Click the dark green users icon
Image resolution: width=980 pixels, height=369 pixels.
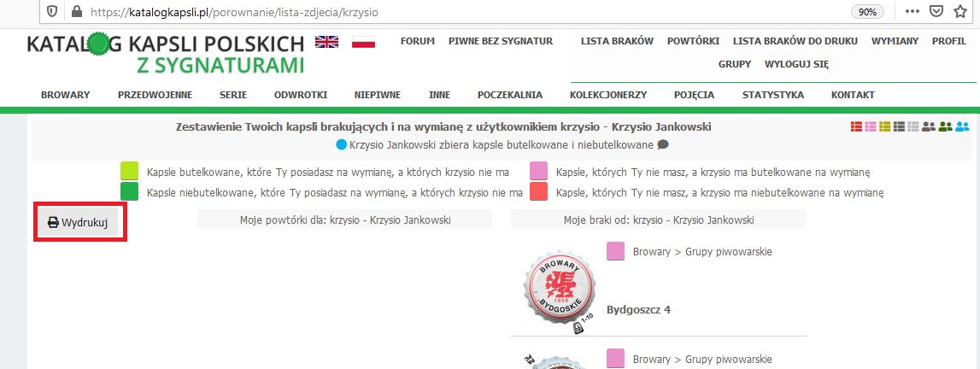(946, 127)
